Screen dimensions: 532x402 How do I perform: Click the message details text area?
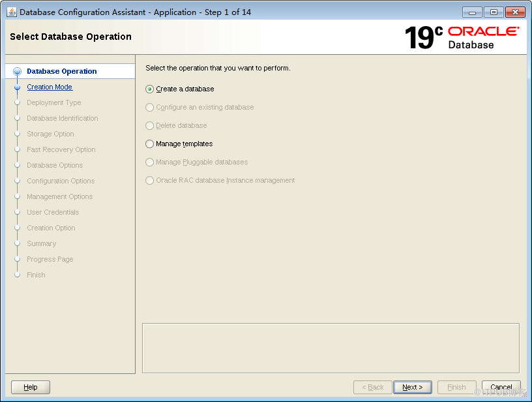[331, 348]
